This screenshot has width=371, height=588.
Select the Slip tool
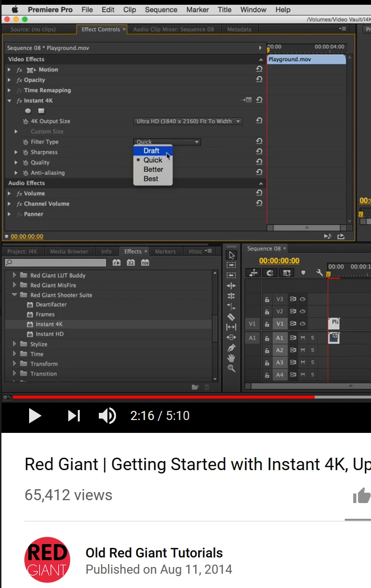(x=232, y=327)
